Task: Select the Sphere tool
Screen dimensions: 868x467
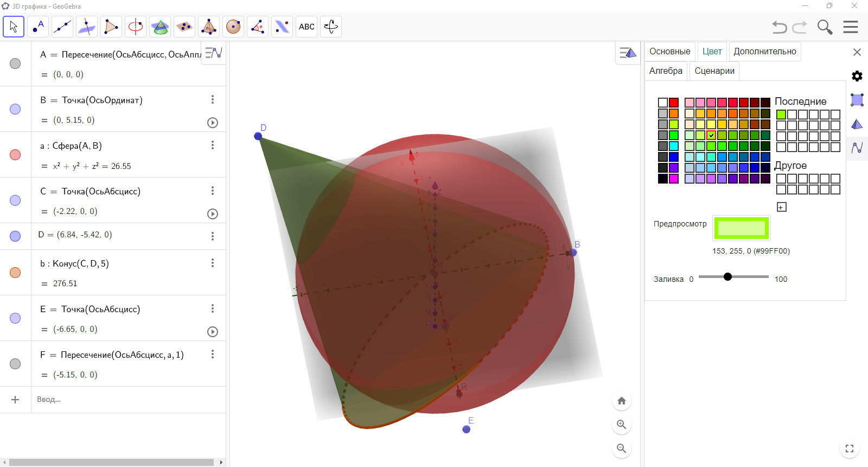Action: (x=233, y=27)
